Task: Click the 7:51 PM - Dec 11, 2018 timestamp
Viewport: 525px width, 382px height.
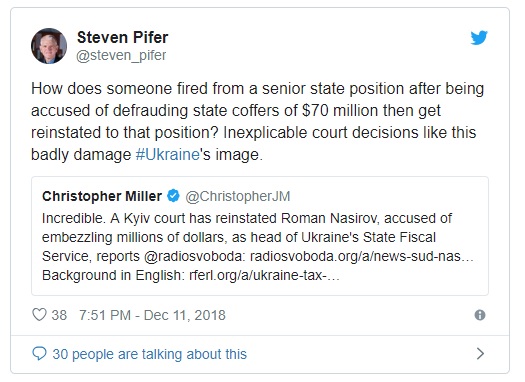Action: (x=152, y=315)
